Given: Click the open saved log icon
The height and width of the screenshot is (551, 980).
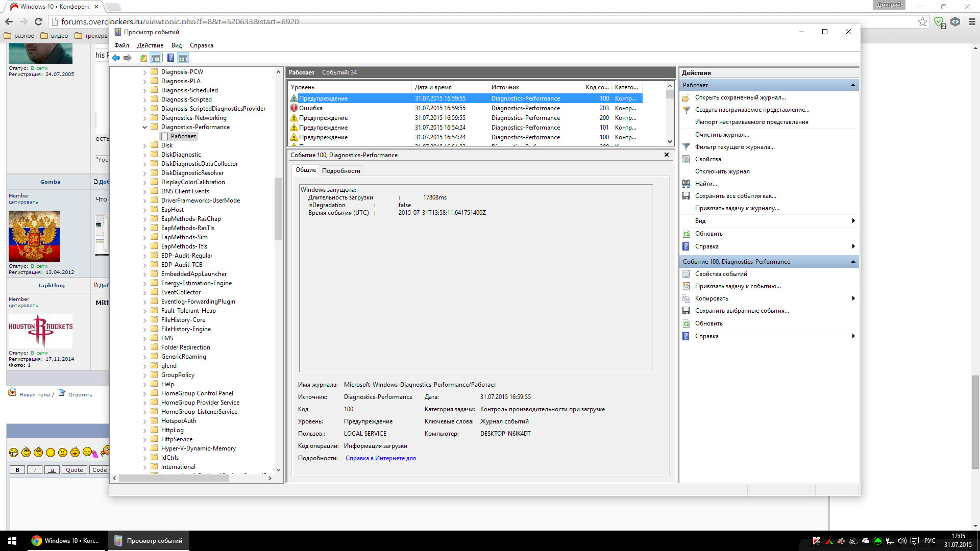Looking at the screenshot, I should [x=686, y=97].
